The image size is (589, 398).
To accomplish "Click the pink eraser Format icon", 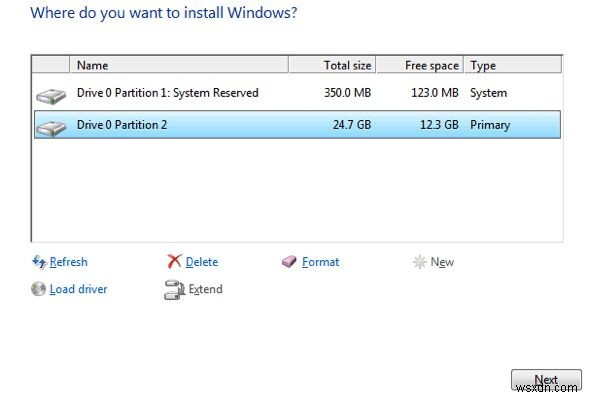I will click(289, 261).
